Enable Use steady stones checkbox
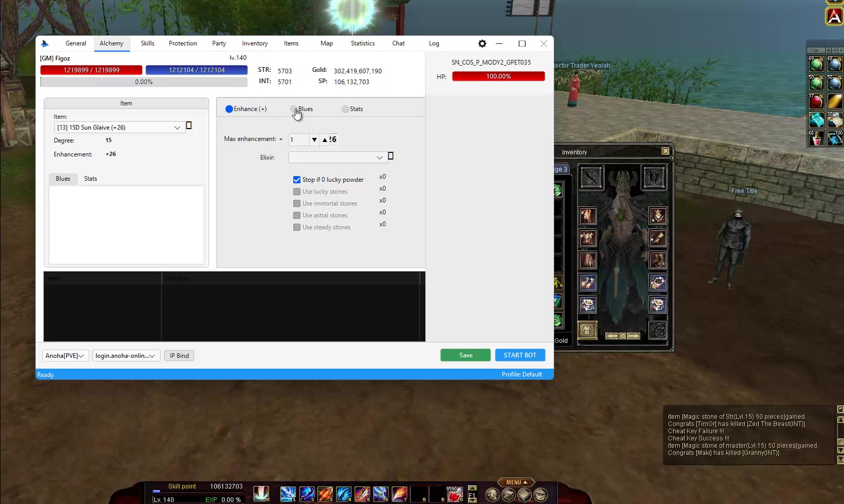Viewport: 844px width, 504px height. 296,227
